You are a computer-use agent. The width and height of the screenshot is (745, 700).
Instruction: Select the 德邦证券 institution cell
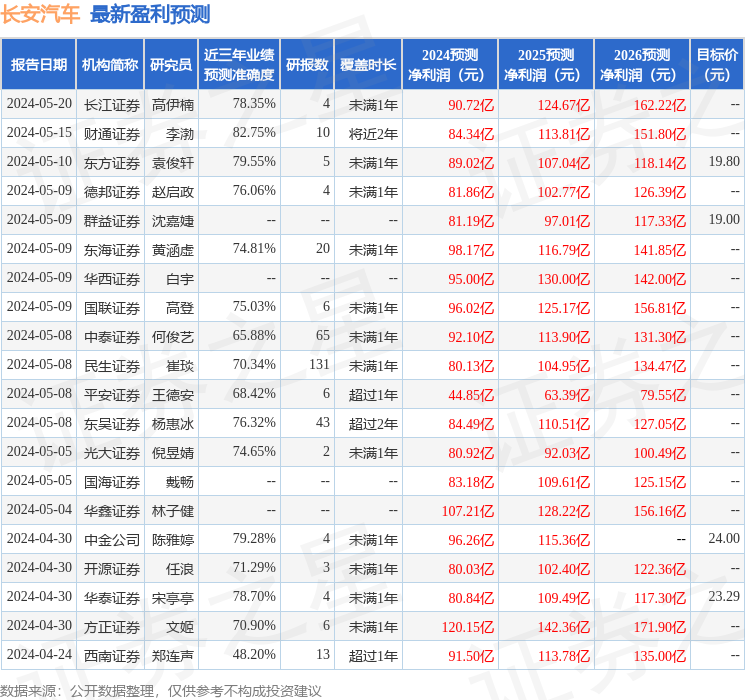coord(112,192)
